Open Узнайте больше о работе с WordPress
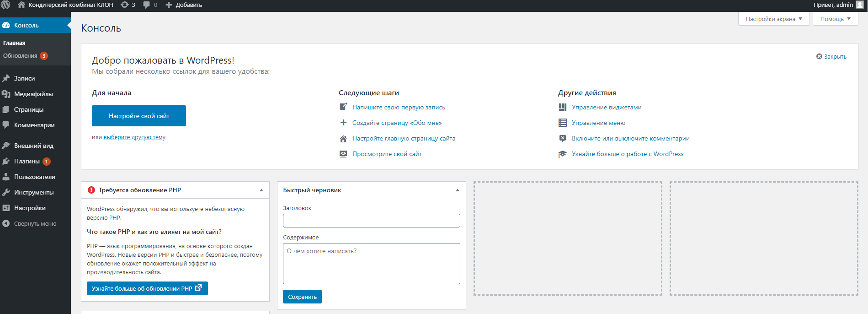The image size is (868, 314). [628, 154]
